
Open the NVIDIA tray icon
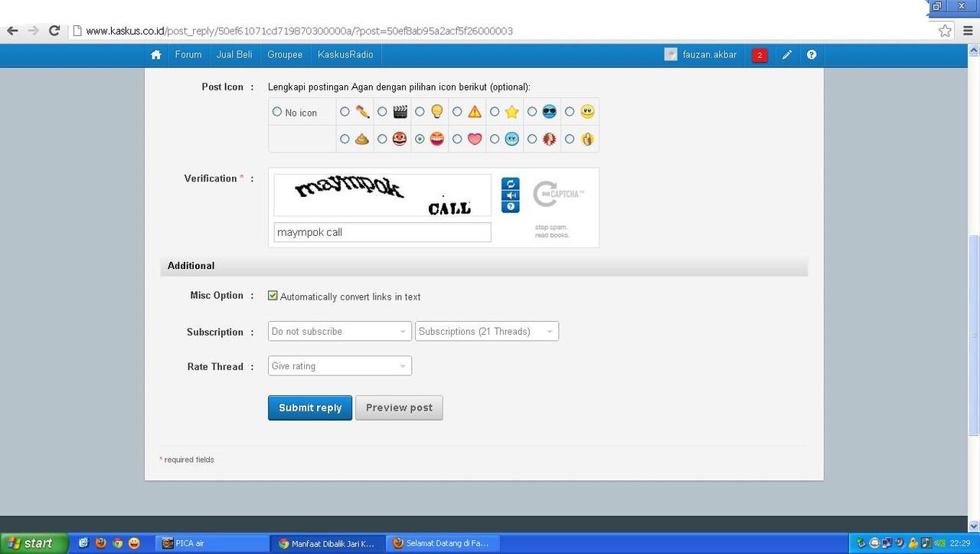939,543
